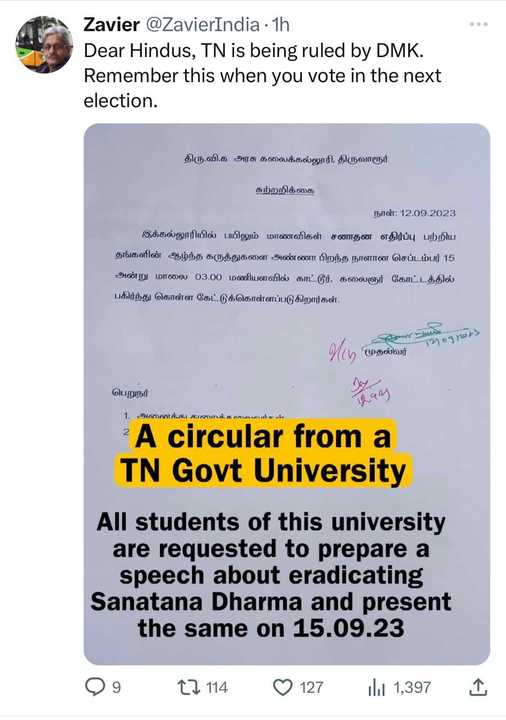This screenshot has width=506, height=720.
Task: Open Zavier's profile picture
Action: (44, 45)
